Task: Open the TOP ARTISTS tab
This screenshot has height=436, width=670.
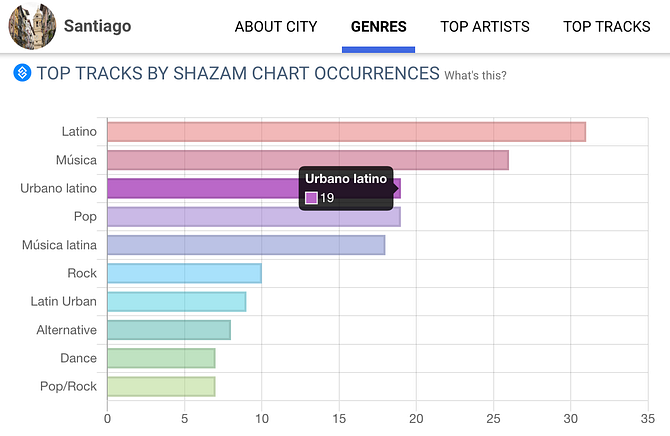Action: point(485,27)
